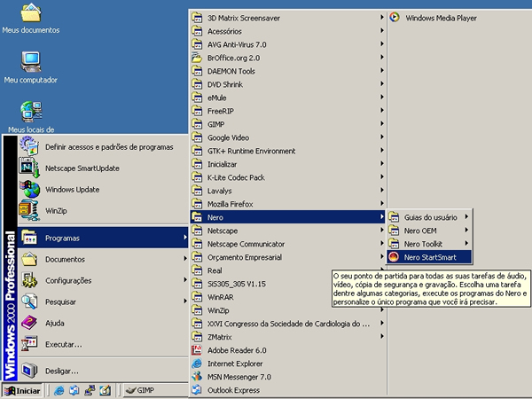Viewport: 532px width, 399px height.
Task: Click the Desligar icon
Action: pos(29,370)
